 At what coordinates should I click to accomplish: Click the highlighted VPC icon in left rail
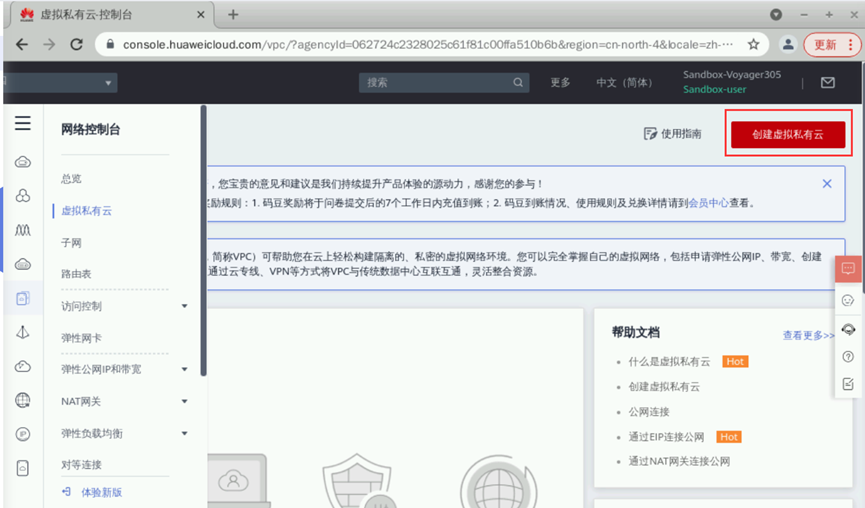click(23, 298)
